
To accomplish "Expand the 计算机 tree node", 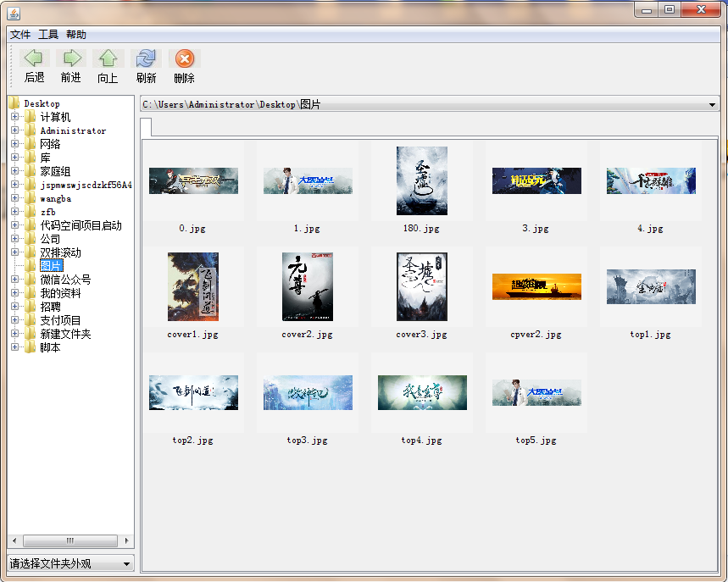I will [x=15, y=117].
